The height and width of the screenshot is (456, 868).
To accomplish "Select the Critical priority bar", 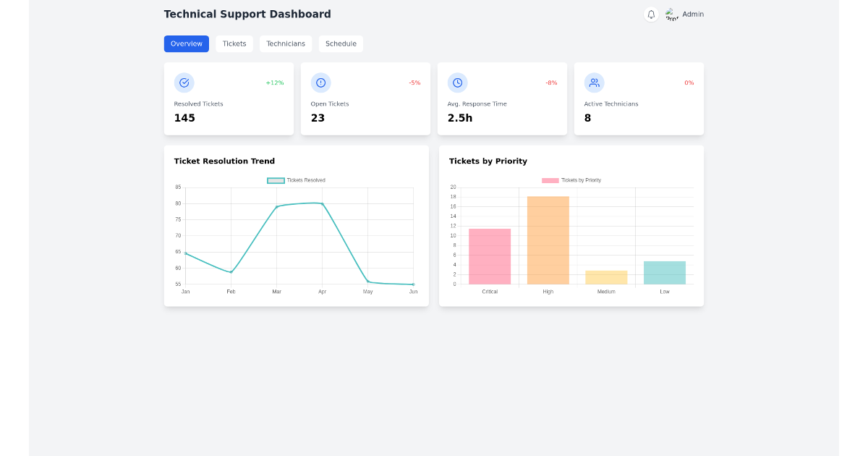I will 490,257.
